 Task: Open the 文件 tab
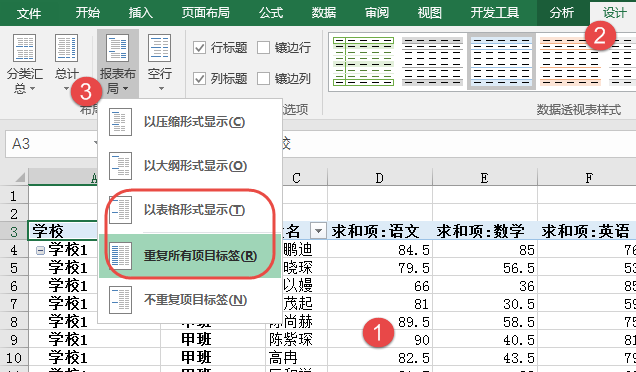point(29,13)
